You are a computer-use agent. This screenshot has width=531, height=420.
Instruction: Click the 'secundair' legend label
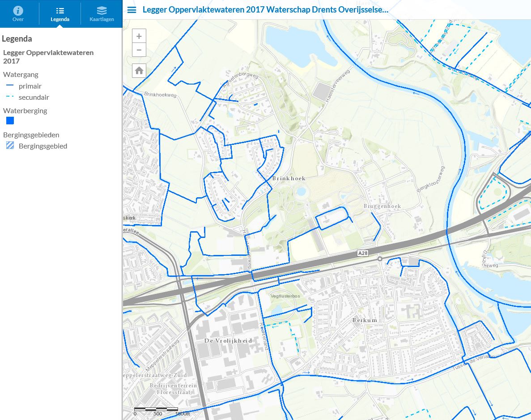pos(34,97)
